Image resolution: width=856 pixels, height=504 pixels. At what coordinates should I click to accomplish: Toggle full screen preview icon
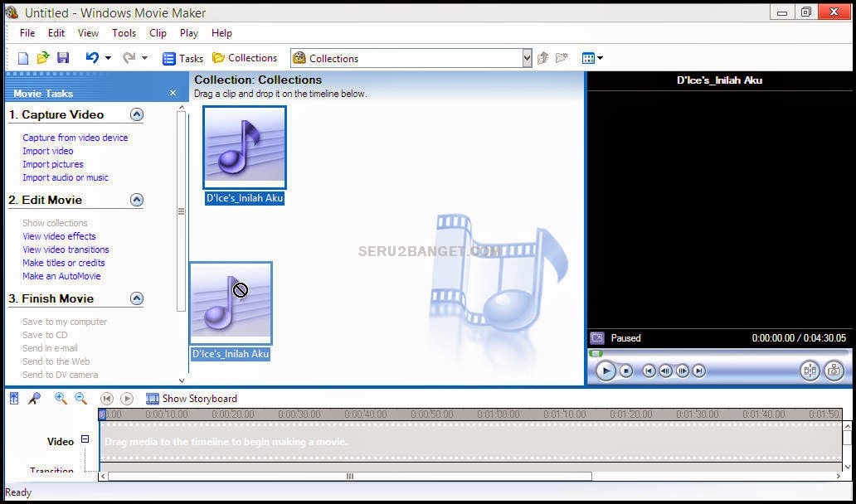tap(597, 338)
